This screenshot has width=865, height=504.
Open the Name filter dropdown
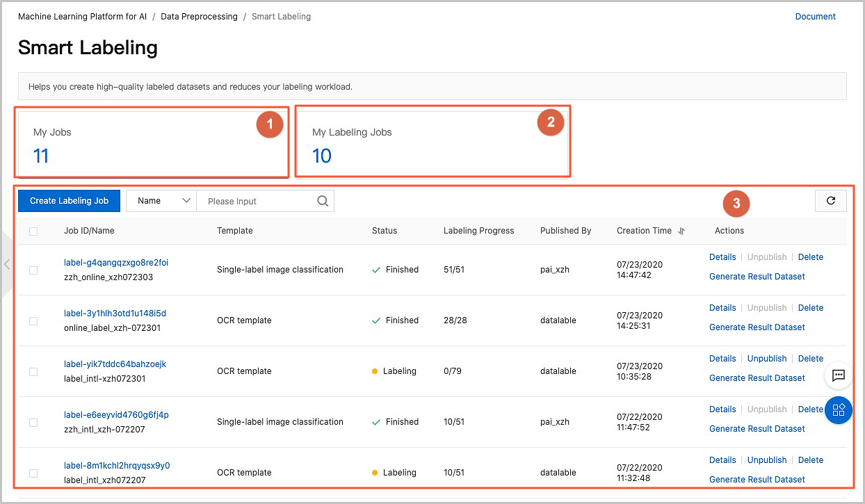[x=161, y=201]
